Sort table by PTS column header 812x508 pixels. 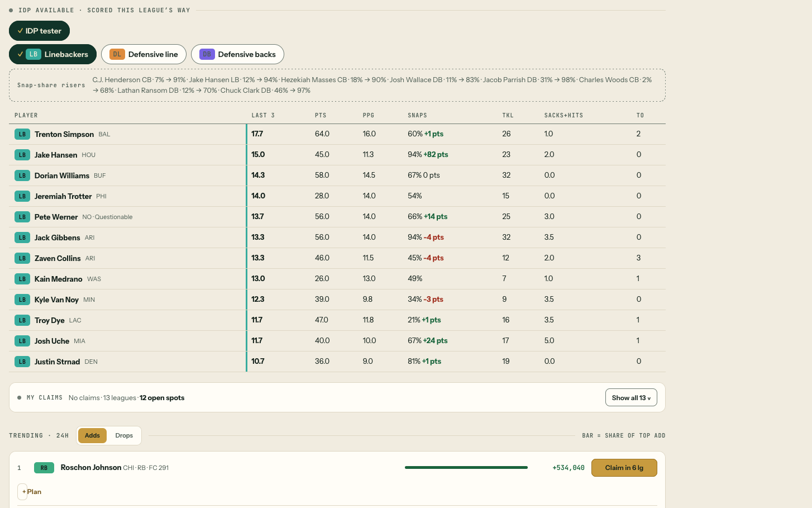pos(321,115)
